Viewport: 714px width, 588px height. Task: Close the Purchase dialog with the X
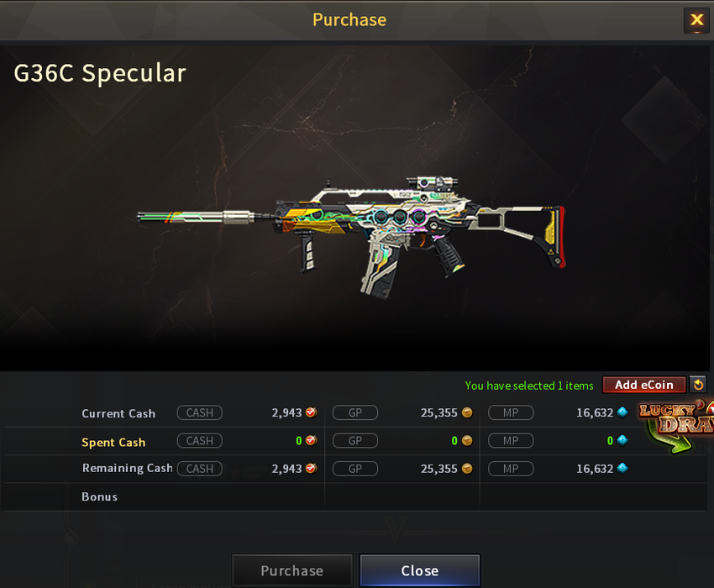[696, 20]
